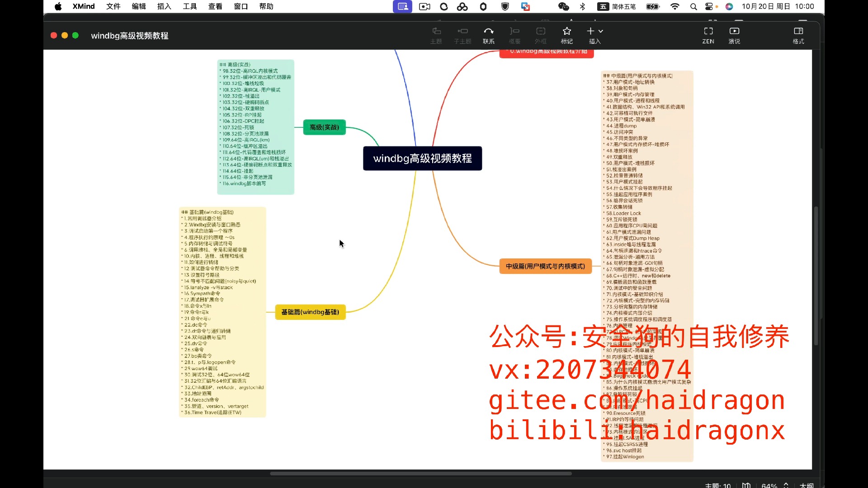
Task: Open the 简体五笔 input method menu
Action: pyautogui.click(x=618, y=6)
